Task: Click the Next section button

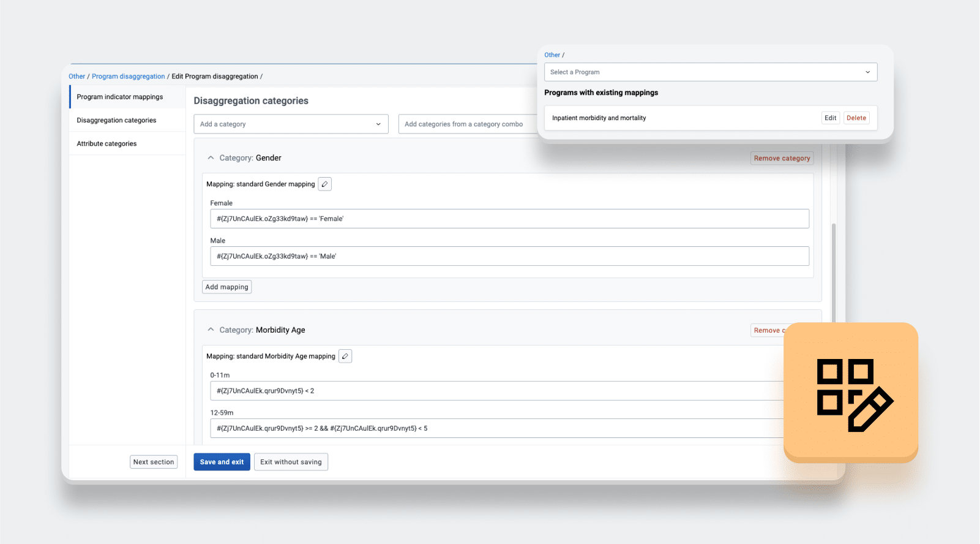Action: tap(154, 463)
